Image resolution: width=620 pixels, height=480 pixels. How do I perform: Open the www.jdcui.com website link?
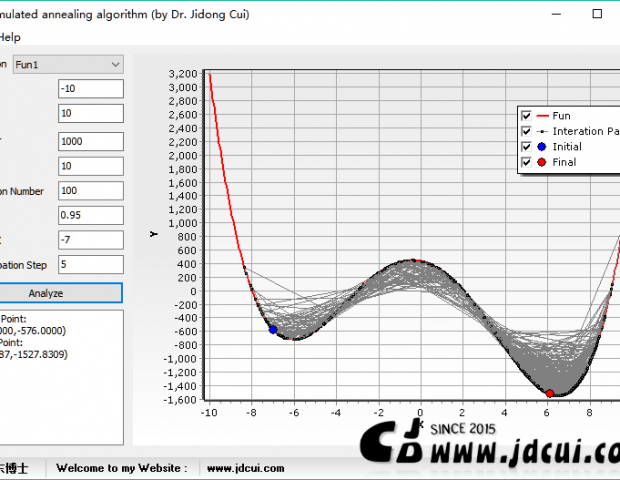click(x=233, y=467)
